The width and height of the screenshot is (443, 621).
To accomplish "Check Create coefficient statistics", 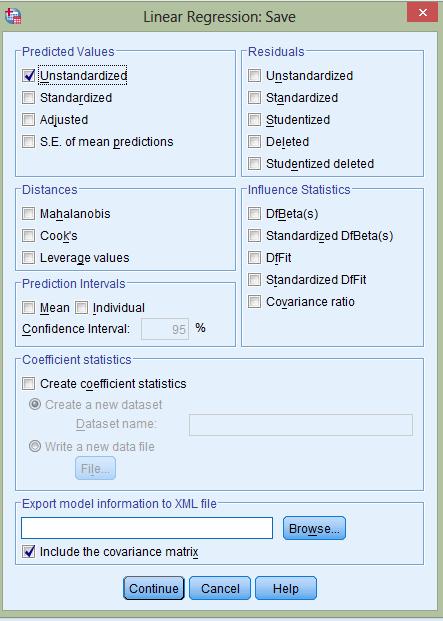I will point(29,384).
